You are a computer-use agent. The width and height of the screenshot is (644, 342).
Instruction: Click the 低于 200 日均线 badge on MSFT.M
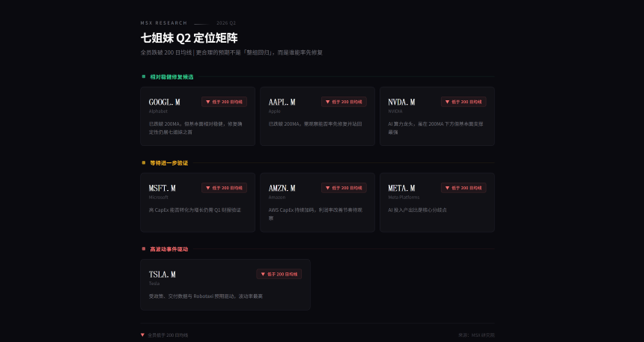point(224,188)
